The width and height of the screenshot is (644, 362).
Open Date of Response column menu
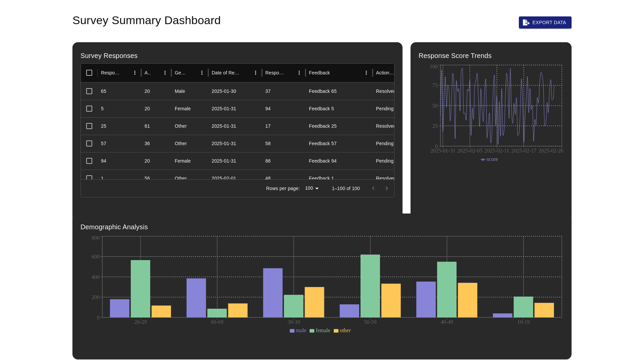256,73
